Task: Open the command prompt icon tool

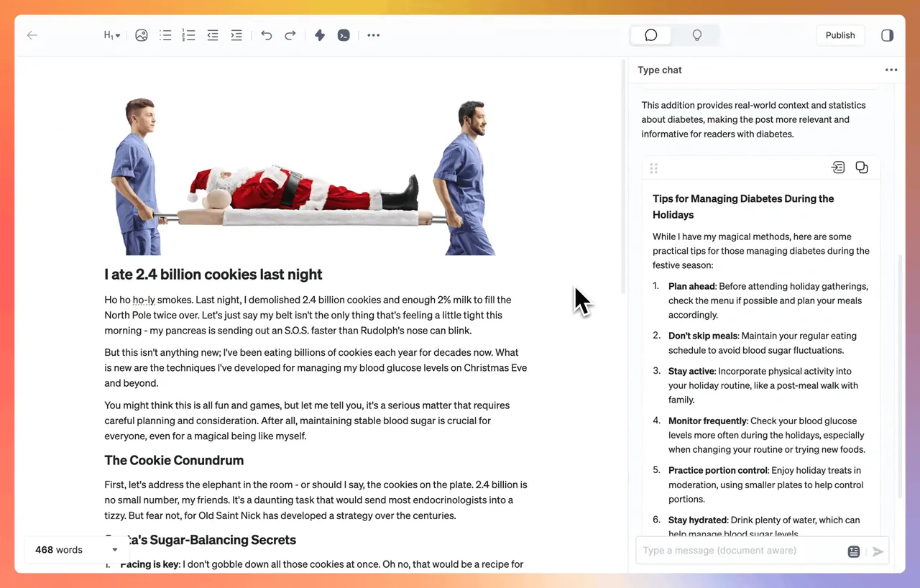Action: [x=344, y=35]
